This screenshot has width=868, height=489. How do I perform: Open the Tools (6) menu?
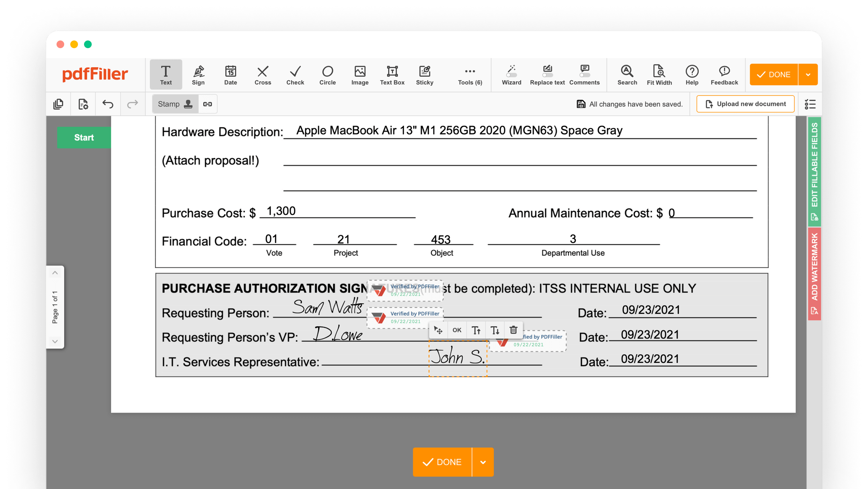click(x=469, y=74)
